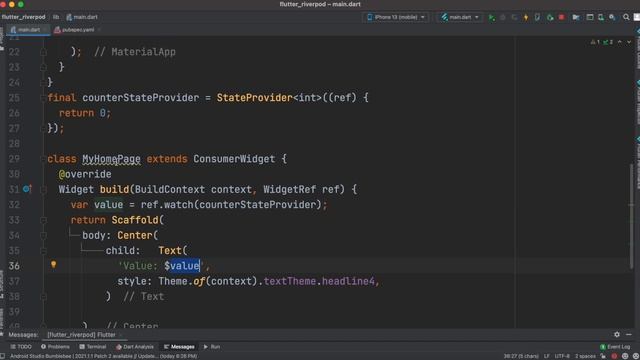Go to next highlighted error arrow
Screen dimensions: 640x360
[x=629, y=42]
